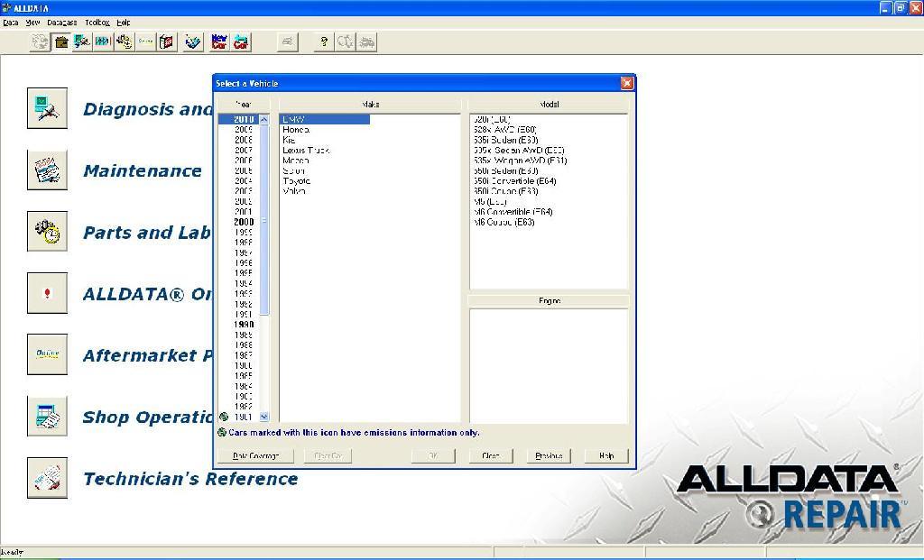
Task: Select Toyota in the Make list
Action: pyautogui.click(x=296, y=180)
